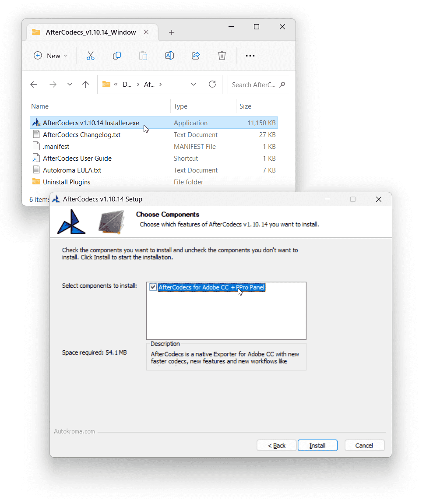The image size is (426, 504).
Task: Select AfterCodecs Changelog.txt file
Action: click(81, 135)
